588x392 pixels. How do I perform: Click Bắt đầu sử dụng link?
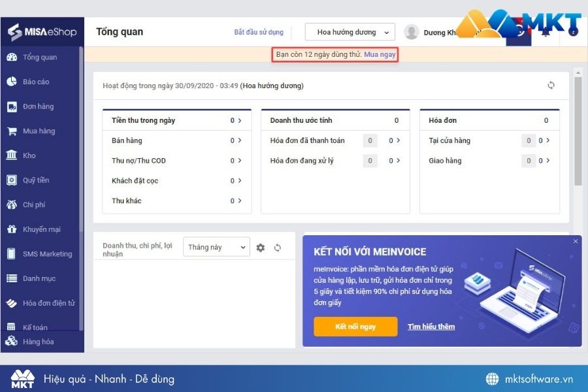click(259, 32)
